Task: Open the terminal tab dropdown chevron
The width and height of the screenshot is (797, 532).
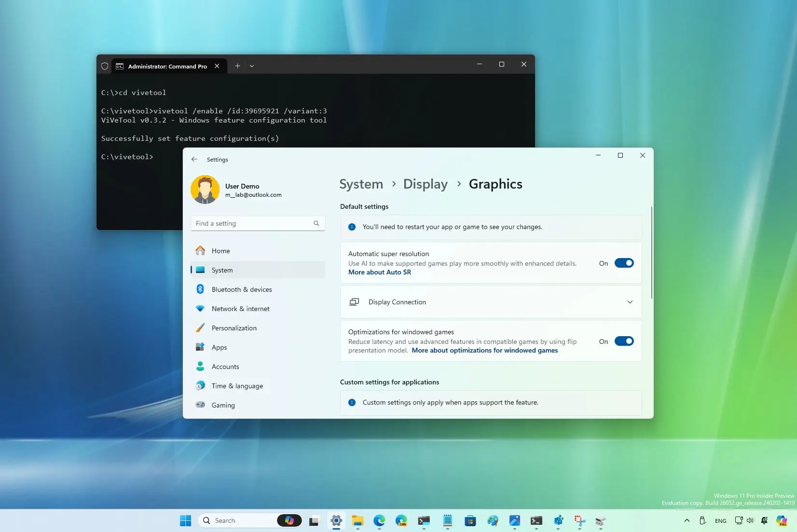Action: [x=252, y=66]
